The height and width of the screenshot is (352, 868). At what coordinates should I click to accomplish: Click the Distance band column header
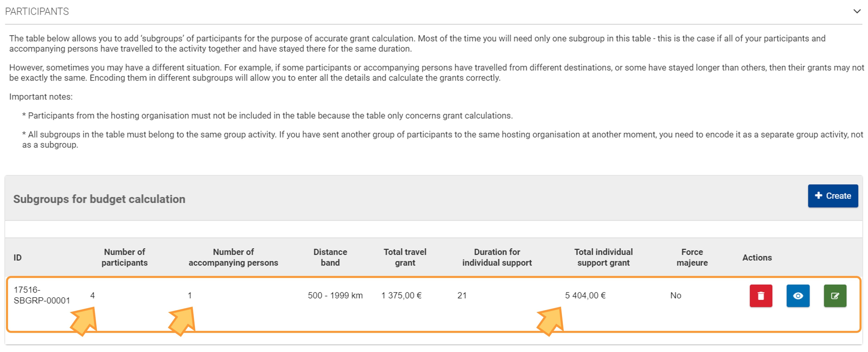pyautogui.click(x=330, y=257)
